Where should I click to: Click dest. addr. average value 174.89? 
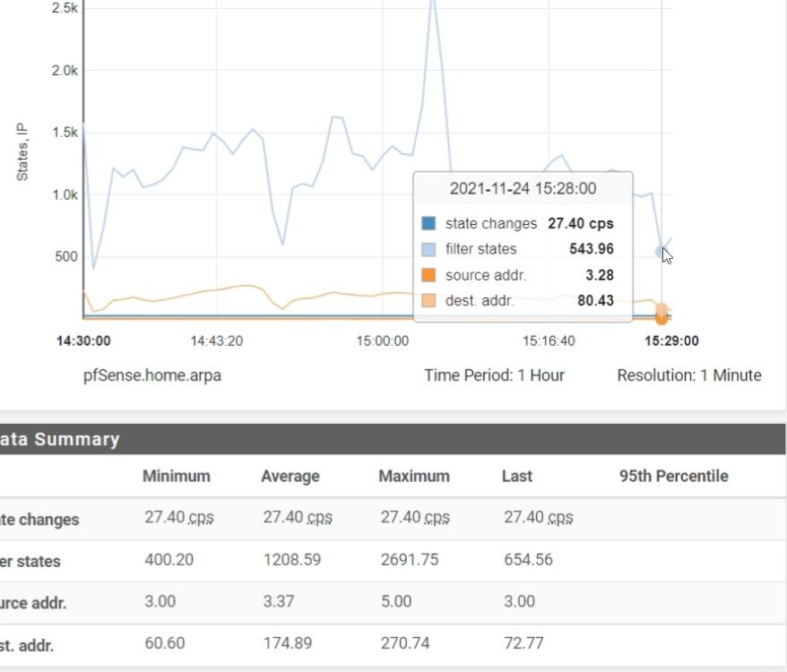[x=288, y=643]
